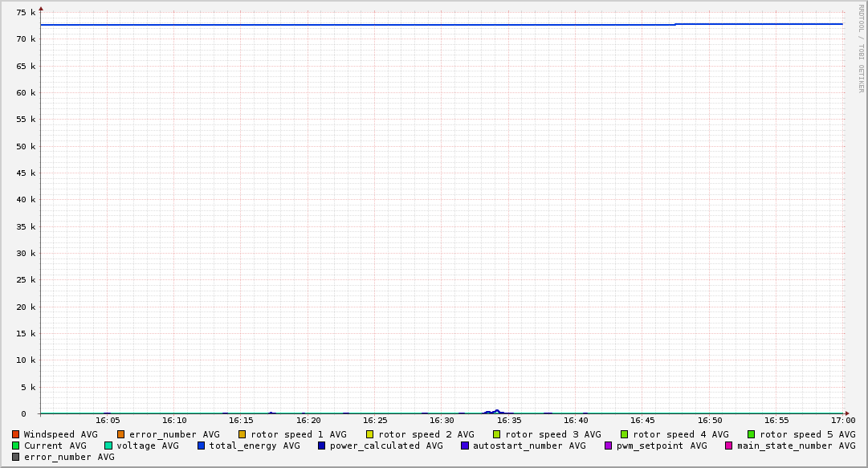Click the power_calculated AVG legend label
Screen dimensions: 868x468
coord(386,446)
